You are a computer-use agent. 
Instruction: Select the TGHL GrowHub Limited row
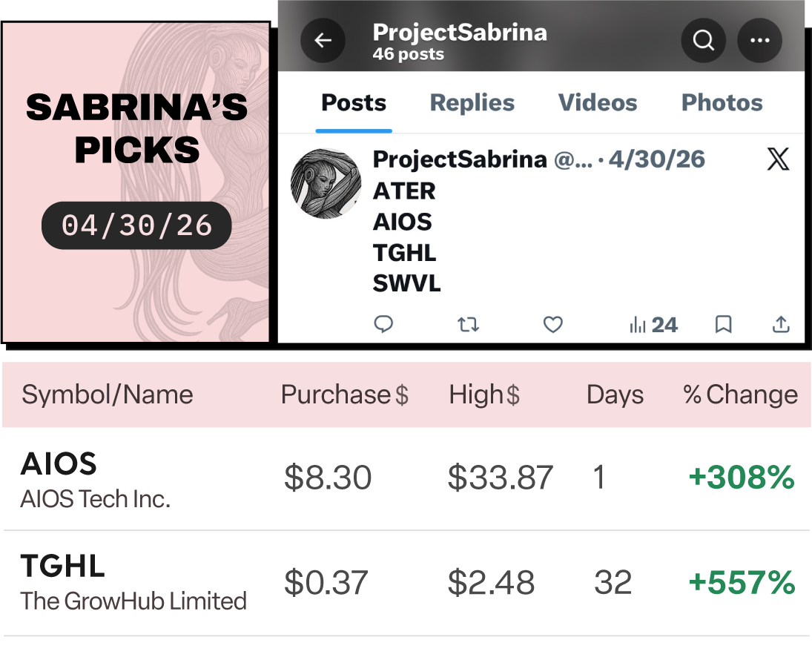[406, 583]
